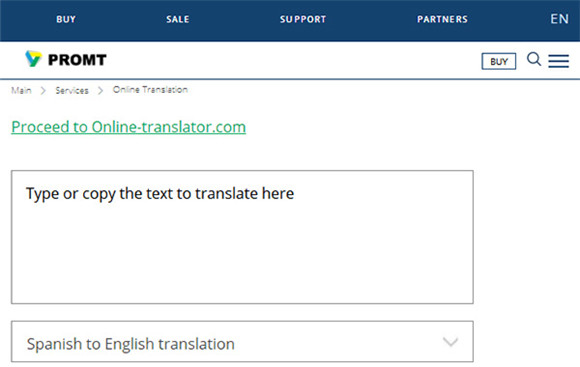Open the PARTNERS menu item
Viewport: 580px width, 367px height.
(x=442, y=19)
